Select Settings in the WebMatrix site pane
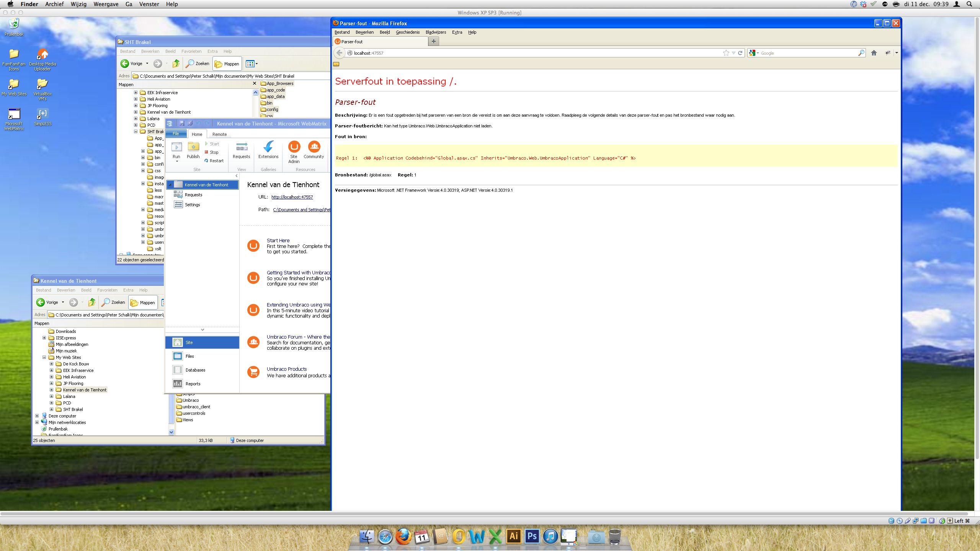Viewport: 980px width, 551px height. coord(192,205)
